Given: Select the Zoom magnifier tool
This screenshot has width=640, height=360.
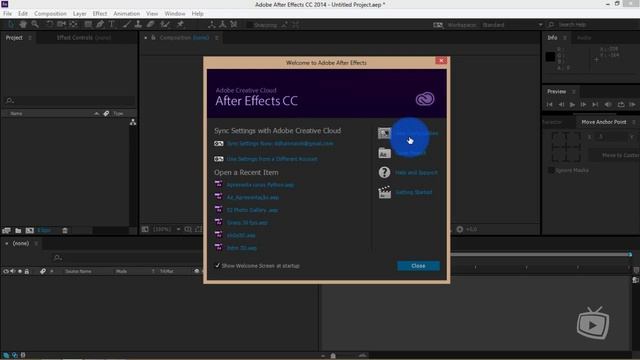Looking at the screenshot, I should pyautogui.click(x=35, y=24).
